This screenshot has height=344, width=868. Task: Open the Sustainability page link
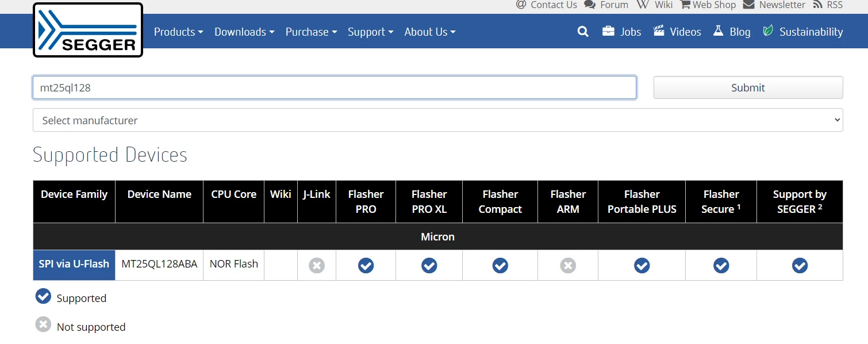tap(811, 32)
